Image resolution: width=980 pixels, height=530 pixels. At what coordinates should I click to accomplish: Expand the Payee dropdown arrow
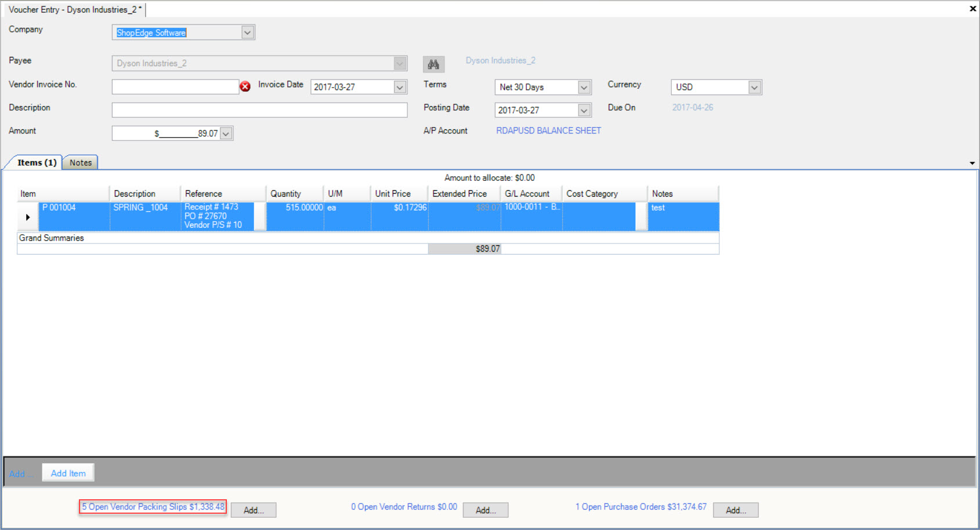(x=400, y=63)
